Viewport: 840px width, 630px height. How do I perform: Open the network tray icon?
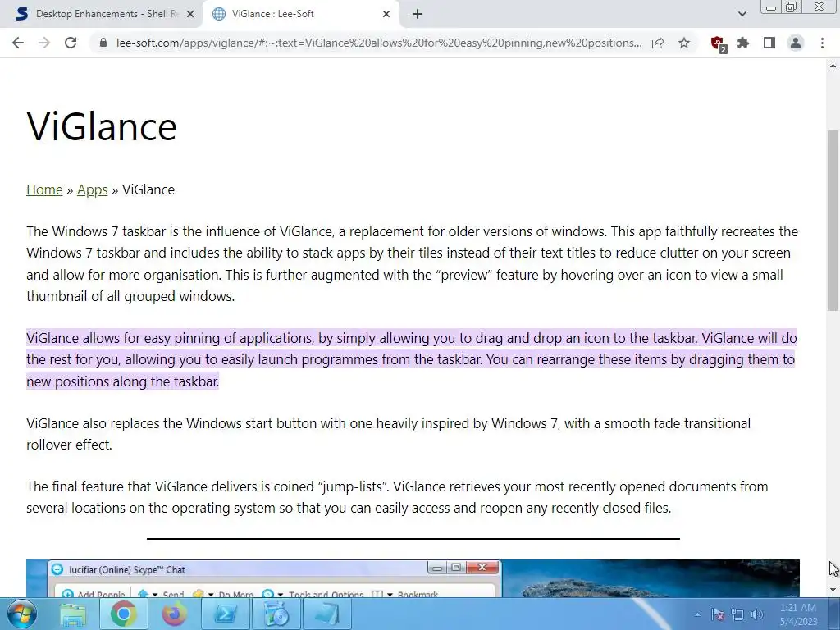pyautogui.click(x=737, y=615)
